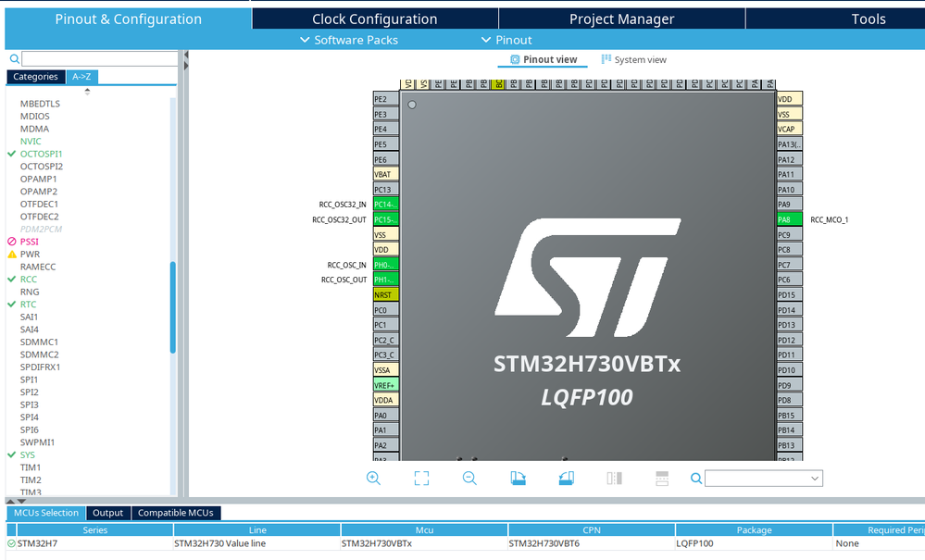Click the pink disabled icon beside PSSI
The width and height of the screenshot is (925, 560).
point(12,242)
